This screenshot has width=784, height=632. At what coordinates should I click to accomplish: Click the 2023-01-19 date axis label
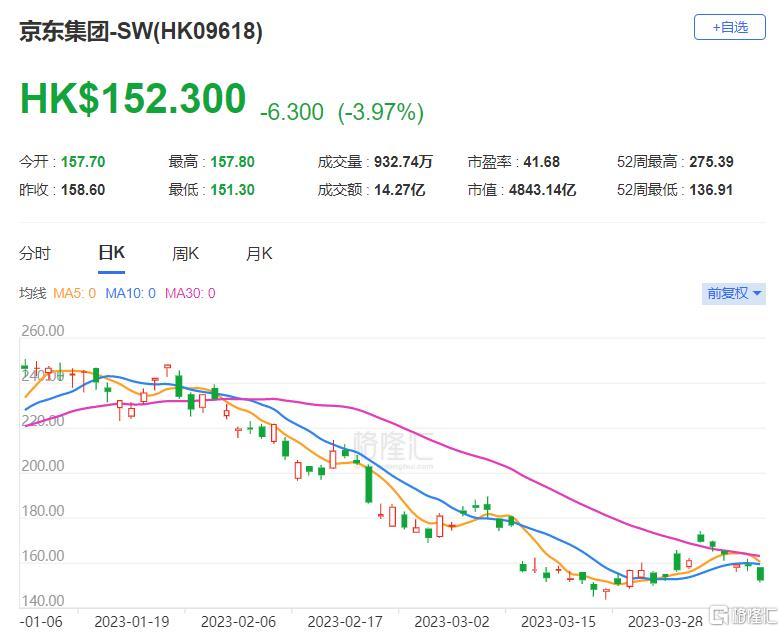(x=132, y=622)
